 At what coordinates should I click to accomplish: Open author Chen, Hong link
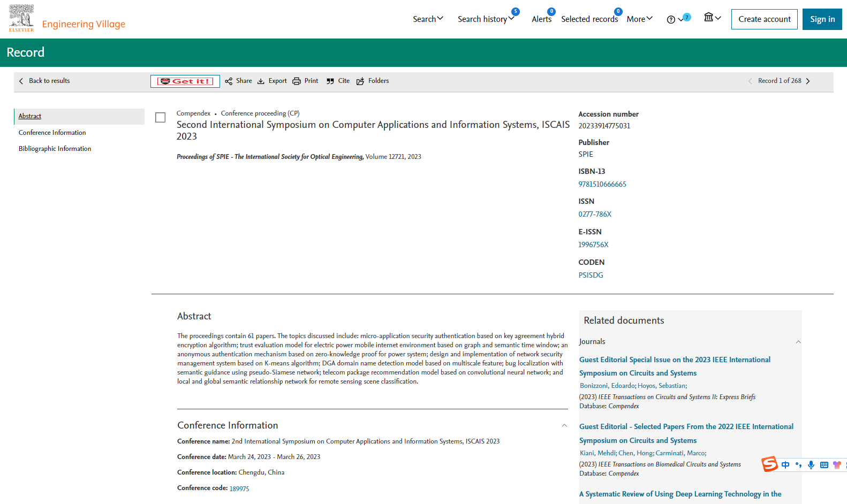(x=636, y=453)
